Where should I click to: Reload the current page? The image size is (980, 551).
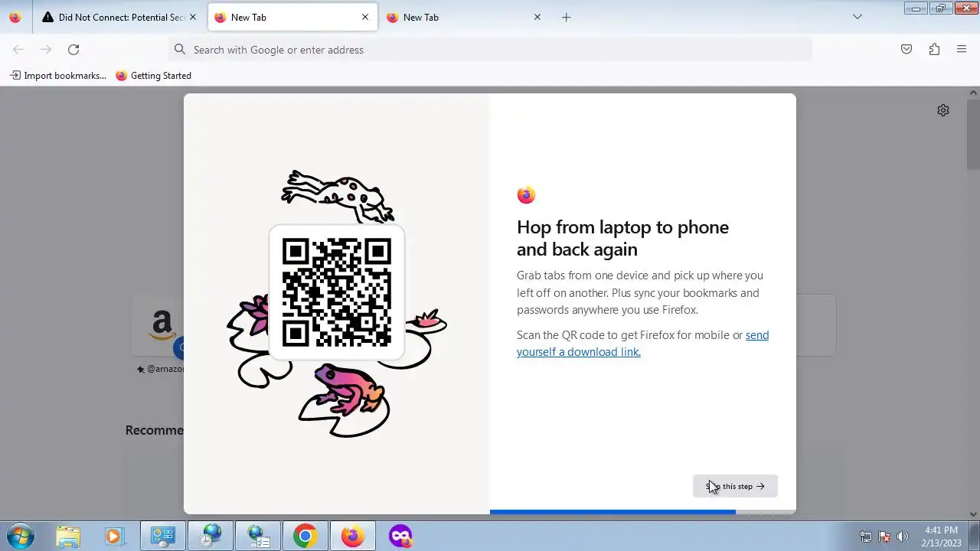tap(73, 50)
